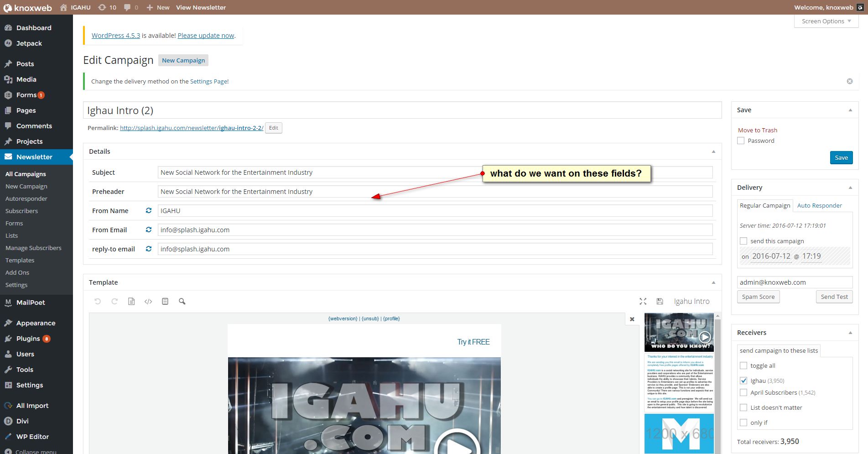Click the save template floppy icon
This screenshot has width=868, height=454.
pos(660,301)
